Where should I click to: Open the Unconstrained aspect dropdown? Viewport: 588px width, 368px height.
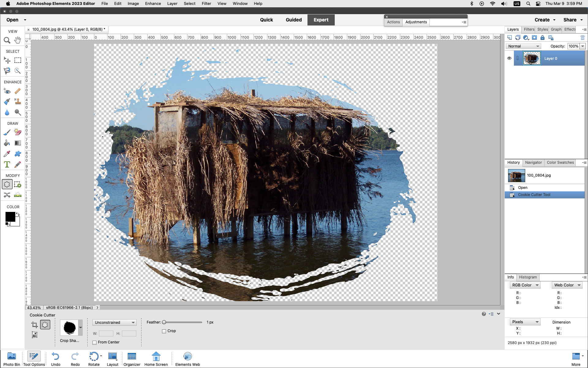(x=114, y=322)
